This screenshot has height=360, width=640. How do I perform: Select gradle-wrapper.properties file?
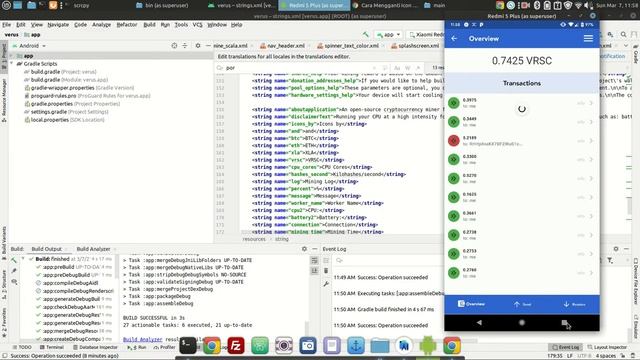[x=79, y=88]
